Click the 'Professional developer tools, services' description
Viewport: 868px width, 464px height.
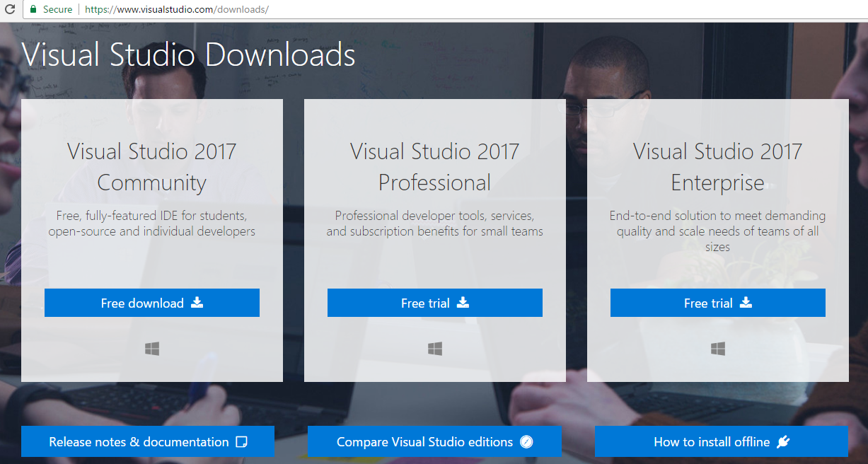point(435,223)
